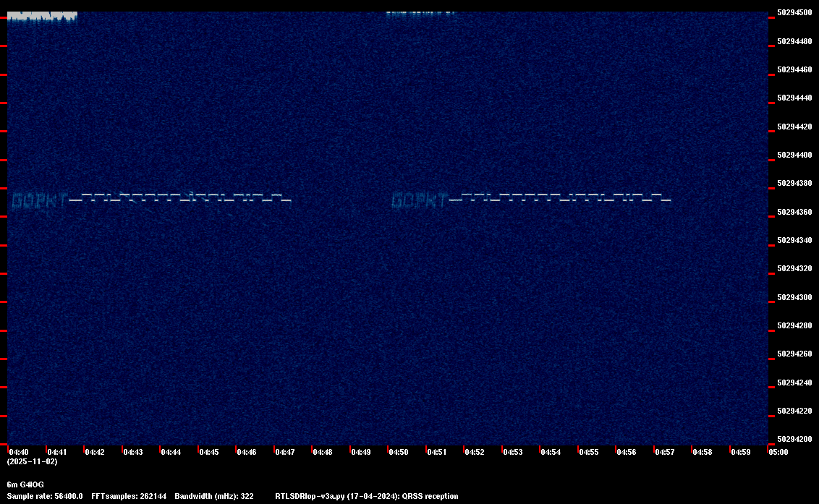Click the G0PKT callsign trace near 04:50
The height and width of the screenshot is (504, 819).
[420, 200]
